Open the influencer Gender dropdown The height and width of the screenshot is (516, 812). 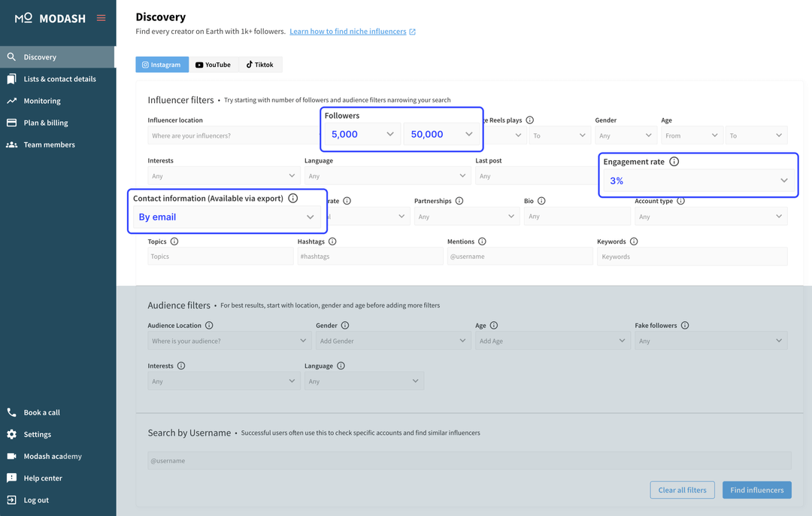(x=626, y=135)
